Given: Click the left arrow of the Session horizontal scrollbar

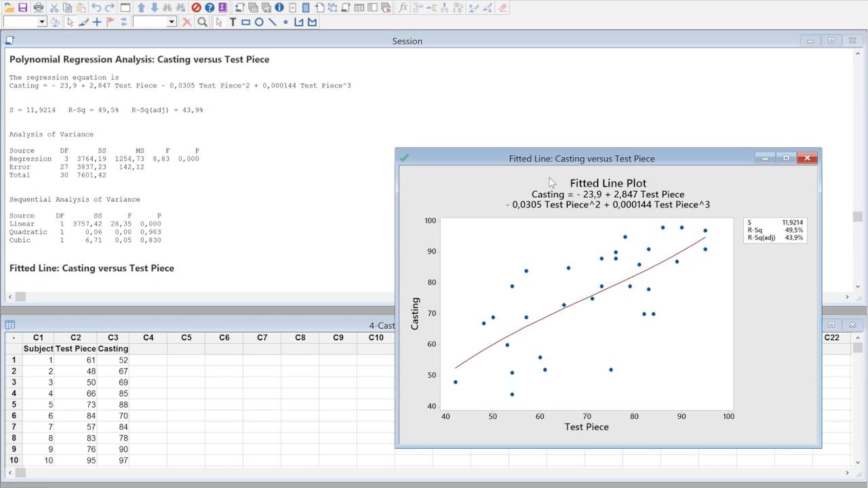Looking at the screenshot, I should click(x=9, y=297).
